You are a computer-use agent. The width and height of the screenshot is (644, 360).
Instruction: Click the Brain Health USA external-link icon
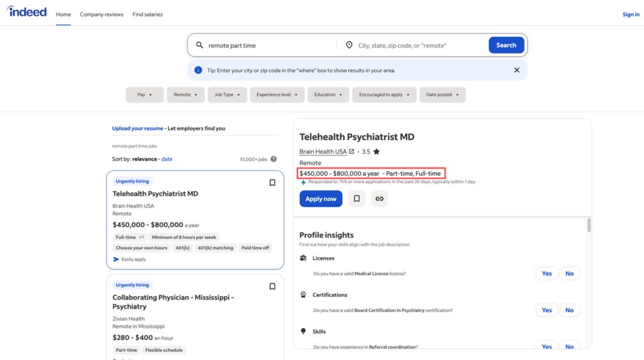coord(352,152)
